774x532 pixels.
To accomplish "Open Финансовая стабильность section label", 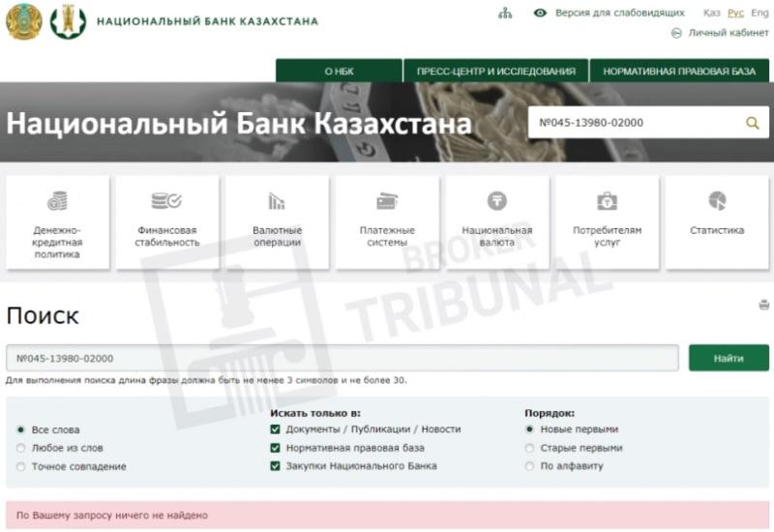I will [166, 236].
